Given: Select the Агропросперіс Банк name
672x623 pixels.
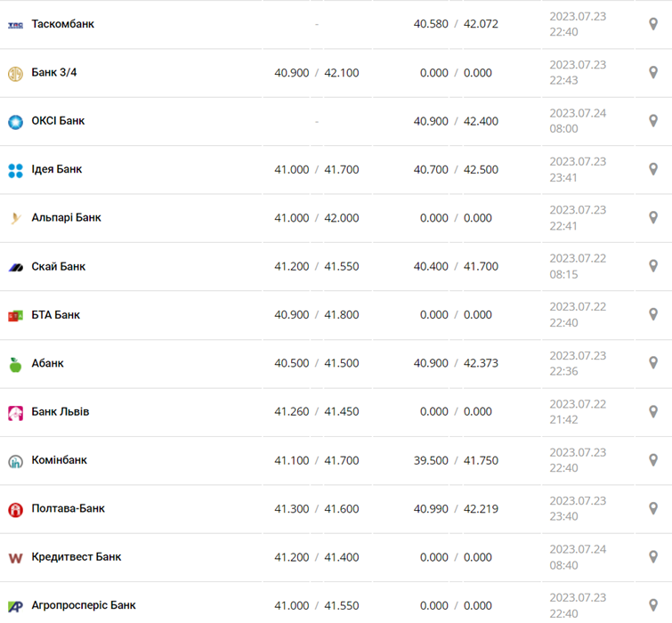Looking at the screenshot, I should (84, 605).
